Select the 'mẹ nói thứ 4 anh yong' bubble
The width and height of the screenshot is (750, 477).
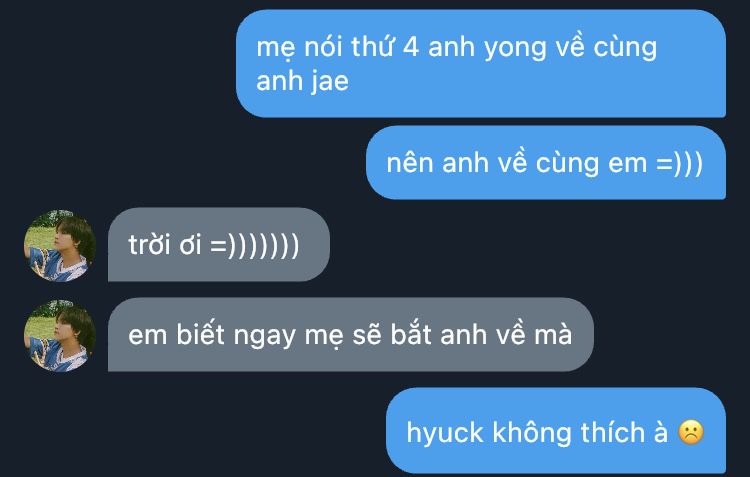[481, 64]
